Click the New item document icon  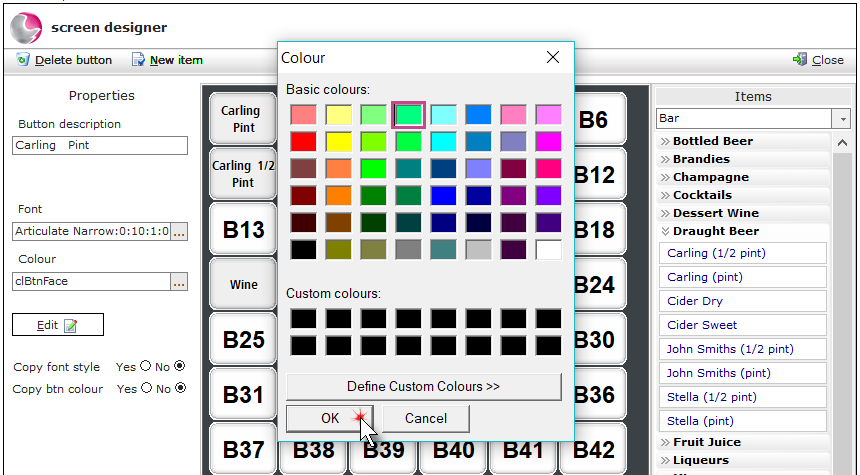(138, 60)
